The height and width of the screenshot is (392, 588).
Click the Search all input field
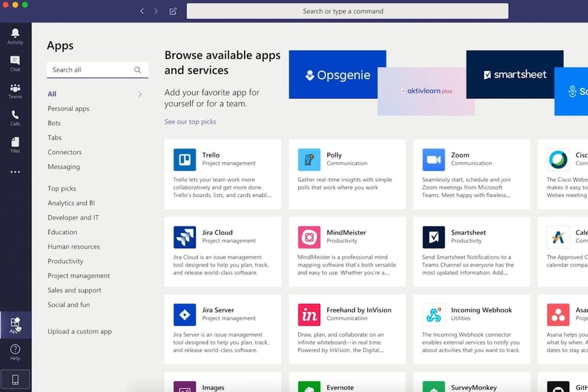pos(98,70)
